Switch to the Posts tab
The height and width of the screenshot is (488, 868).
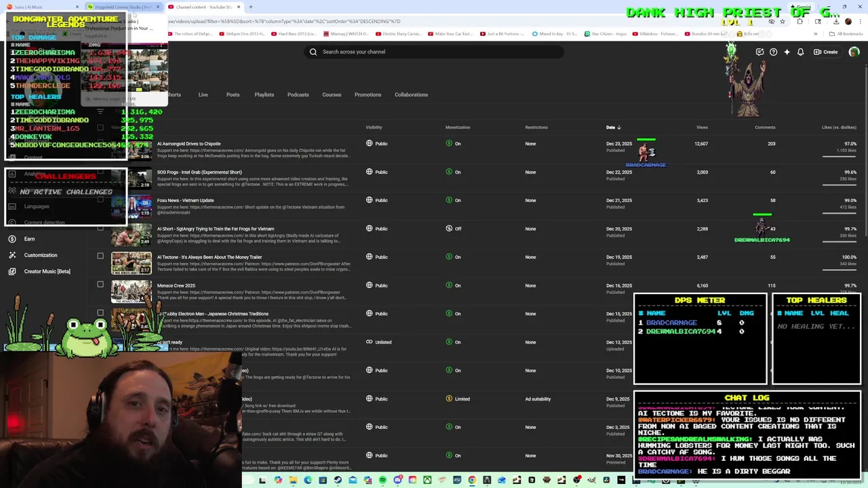(233, 95)
